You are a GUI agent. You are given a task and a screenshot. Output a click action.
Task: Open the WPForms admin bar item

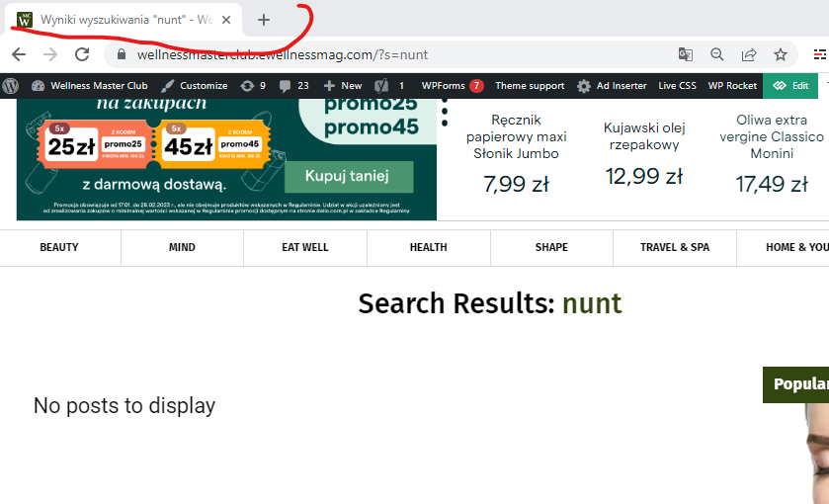(452, 86)
